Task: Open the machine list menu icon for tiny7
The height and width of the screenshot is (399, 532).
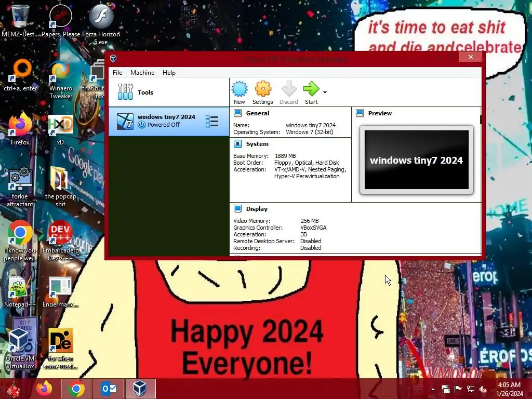Action: 212,122
